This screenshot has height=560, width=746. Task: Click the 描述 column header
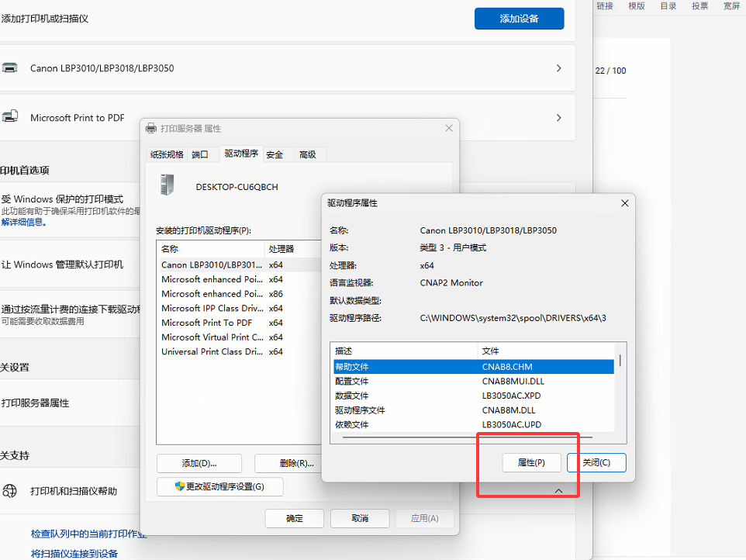click(404, 351)
